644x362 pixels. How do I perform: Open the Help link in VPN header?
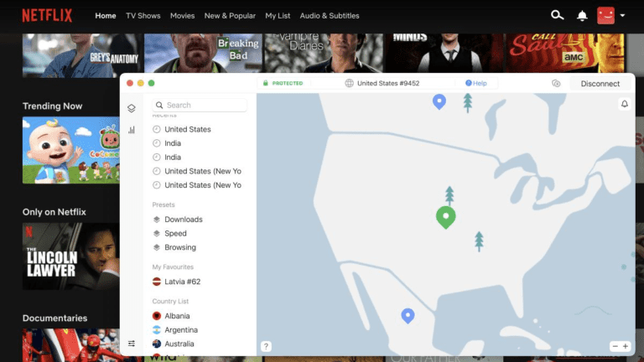click(x=475, y=84)
